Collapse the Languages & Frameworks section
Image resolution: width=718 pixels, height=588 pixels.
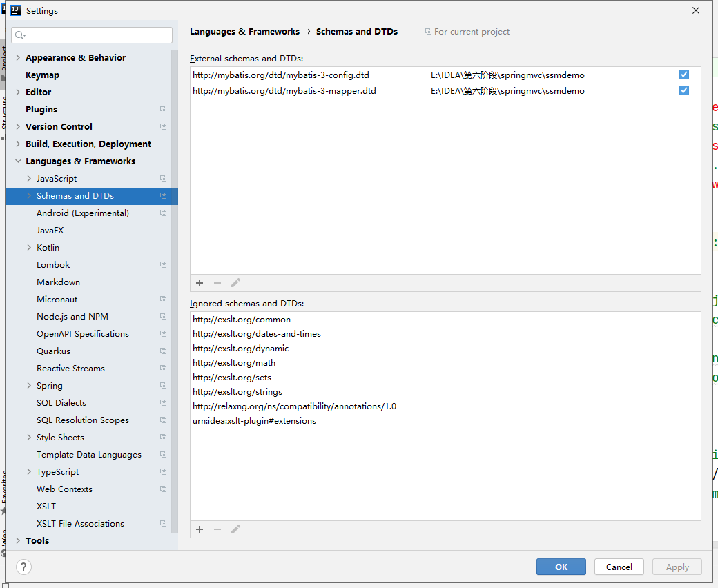pos(18,161)
